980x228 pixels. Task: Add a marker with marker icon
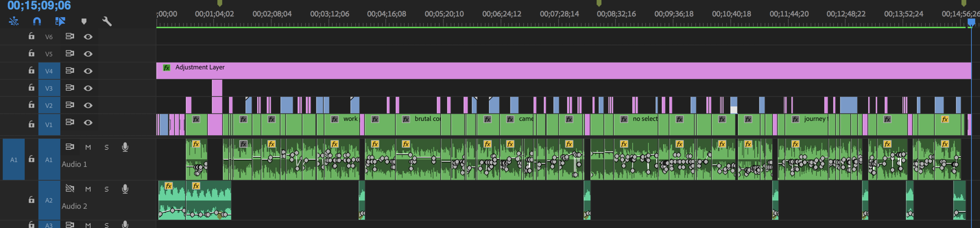point(84,22)
